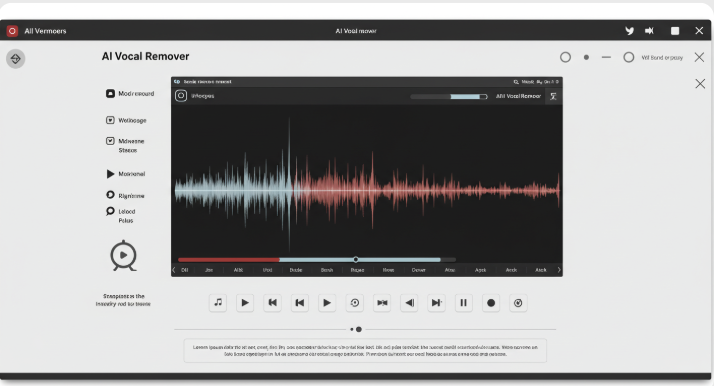Click the rounded square circle icon beside 'Irhoepes'
Screen dimensions: 714x386
181,96
